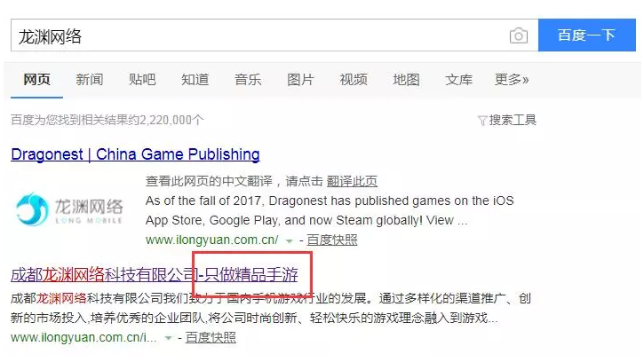The height and width of the screenshot is (362, 644).
Task: Open Dragonest | China Game Publishing link
Action: (x=135, y=154)
